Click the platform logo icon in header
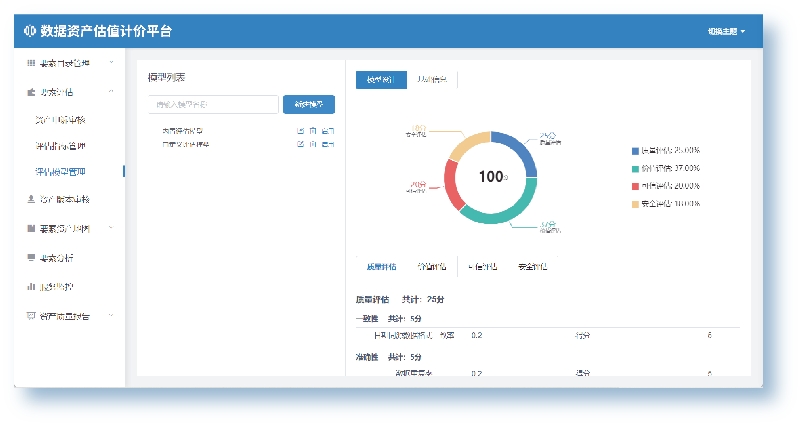800x425 pixels. click(29, 32)
